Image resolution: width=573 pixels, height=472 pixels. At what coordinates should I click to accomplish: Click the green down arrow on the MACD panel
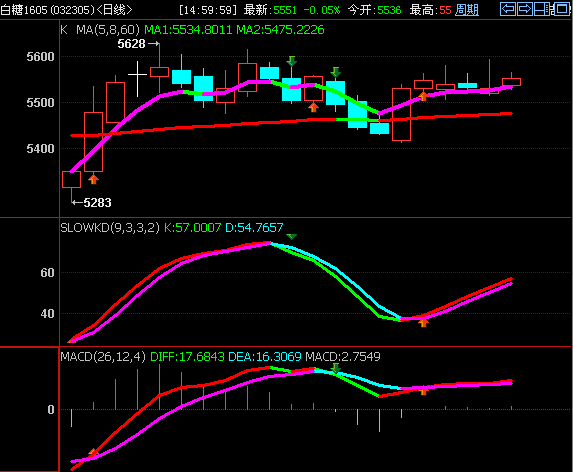click(335, 368)
